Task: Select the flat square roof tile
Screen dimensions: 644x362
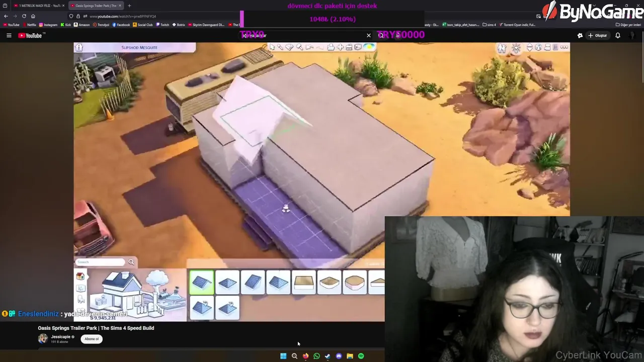Action: click(304, 283)
